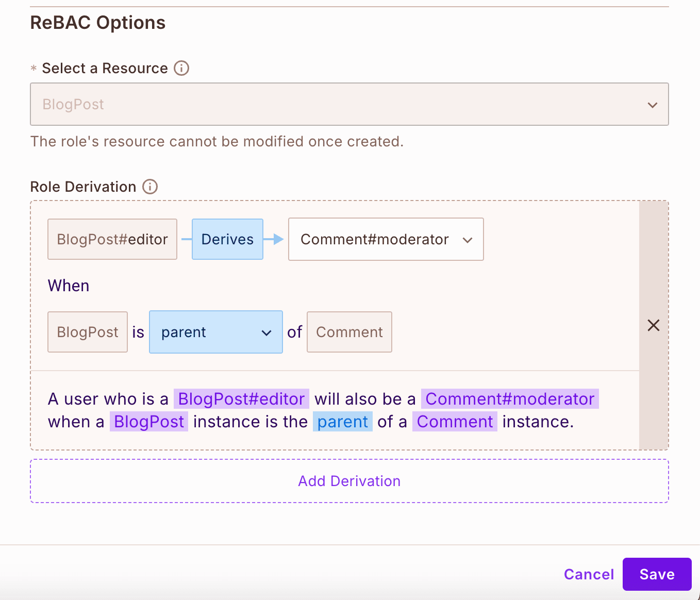Click chevron in parent relation selector
The height and width of the screenshot is (600, 700).
[266, 332]
